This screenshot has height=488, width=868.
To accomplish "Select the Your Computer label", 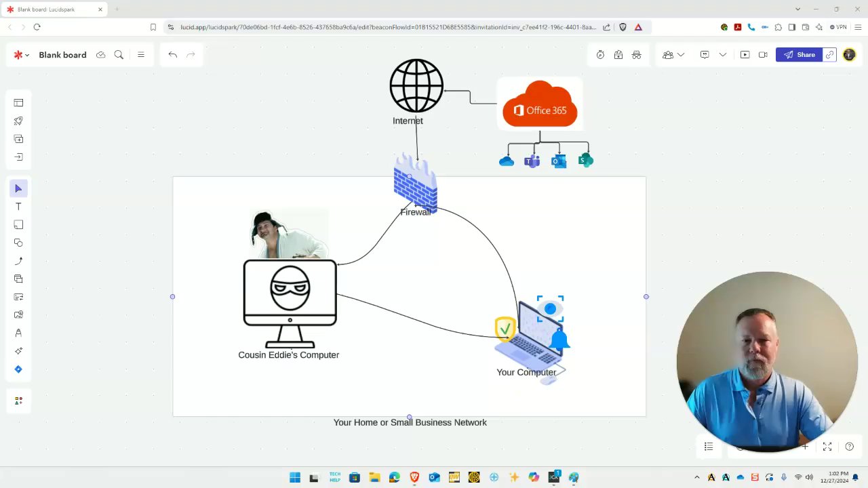I will [x=526, y=372].
